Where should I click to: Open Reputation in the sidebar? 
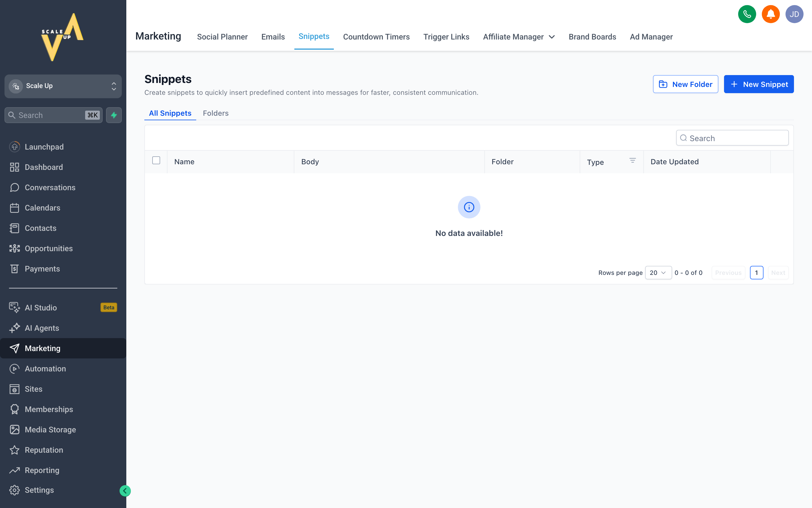(x=63, y=450)
